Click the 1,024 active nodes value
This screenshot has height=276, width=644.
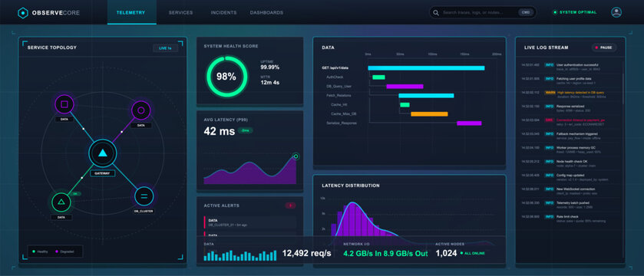pyautogui.click(x=446, y=254)
